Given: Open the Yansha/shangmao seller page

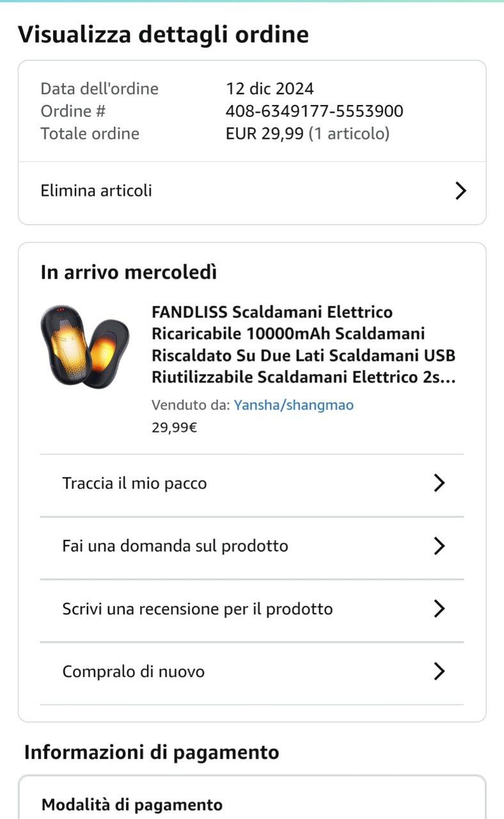Looking at the screenshot, I should click(x=294, y=405).
